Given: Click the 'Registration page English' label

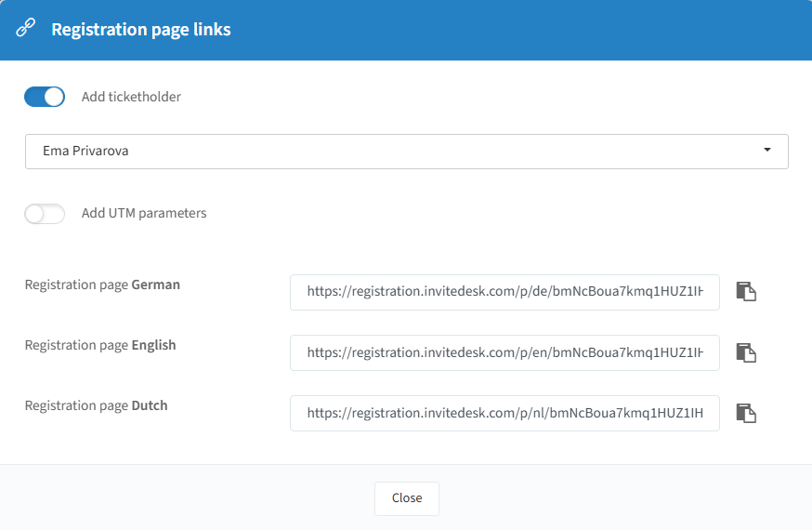Looking at the screenshot, I should click(100, 346).
